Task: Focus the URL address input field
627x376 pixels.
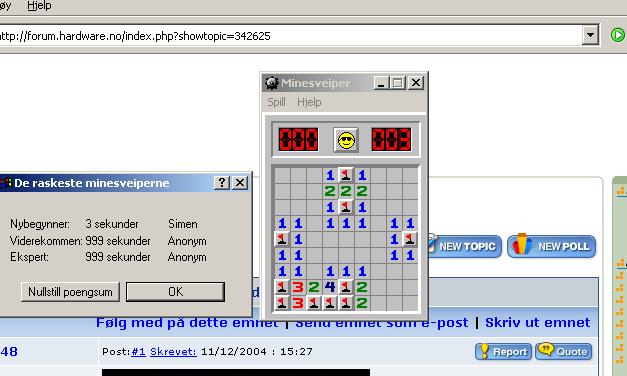Action: click(290, 36)
